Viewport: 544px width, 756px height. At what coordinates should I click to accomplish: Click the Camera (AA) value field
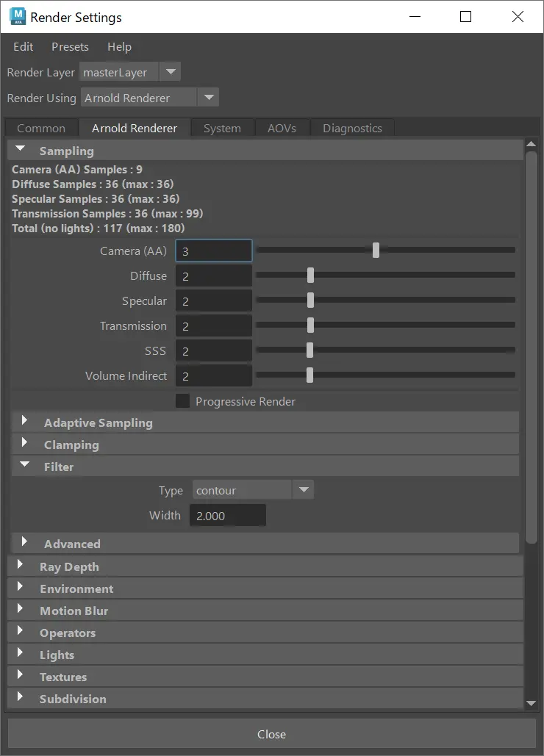click(x=214, y=251)
